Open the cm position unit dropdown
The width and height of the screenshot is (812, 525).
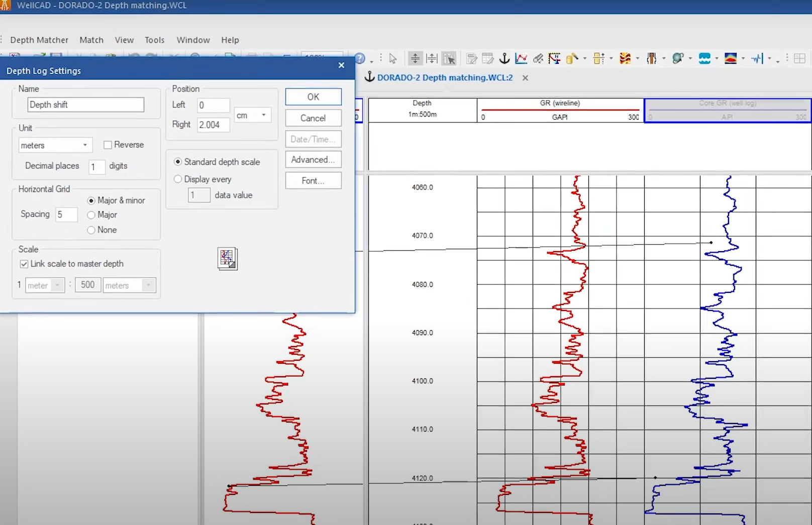pos(253,115)
